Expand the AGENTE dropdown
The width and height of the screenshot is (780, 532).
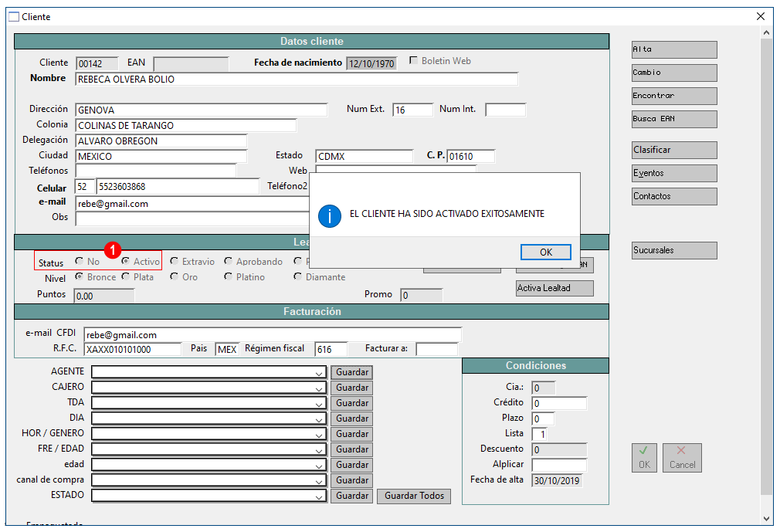[319, 373]
